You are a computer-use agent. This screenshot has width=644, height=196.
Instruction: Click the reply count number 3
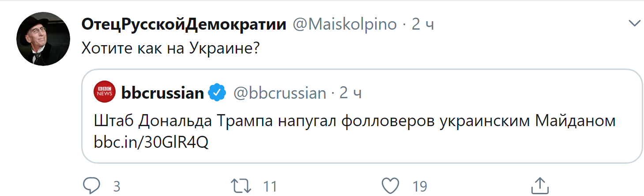point(117,186)
